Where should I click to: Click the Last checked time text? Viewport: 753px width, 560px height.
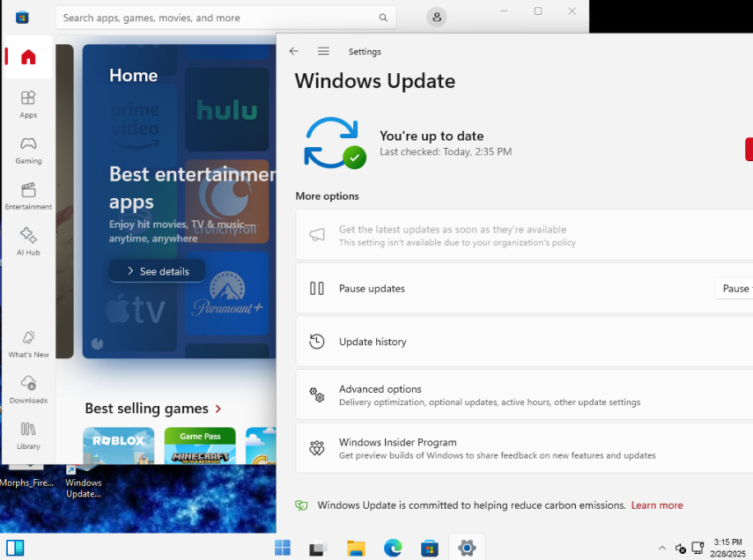click(446, 151)
